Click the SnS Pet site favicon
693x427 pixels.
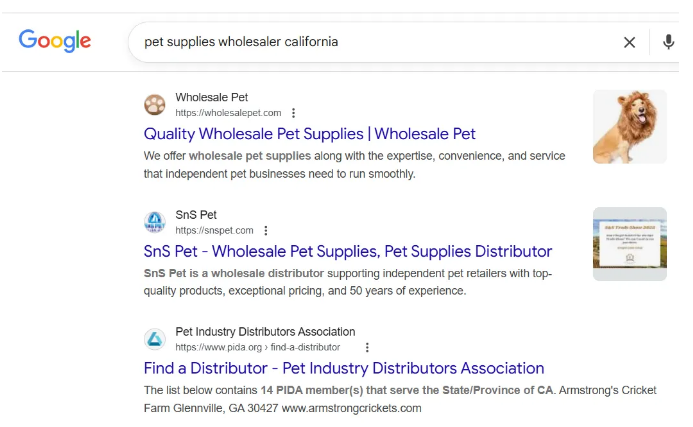tap(155, 222)
